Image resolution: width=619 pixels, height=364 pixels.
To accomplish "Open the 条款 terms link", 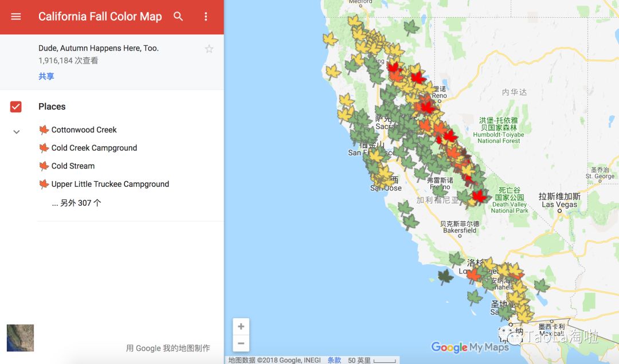I will 334,360.
